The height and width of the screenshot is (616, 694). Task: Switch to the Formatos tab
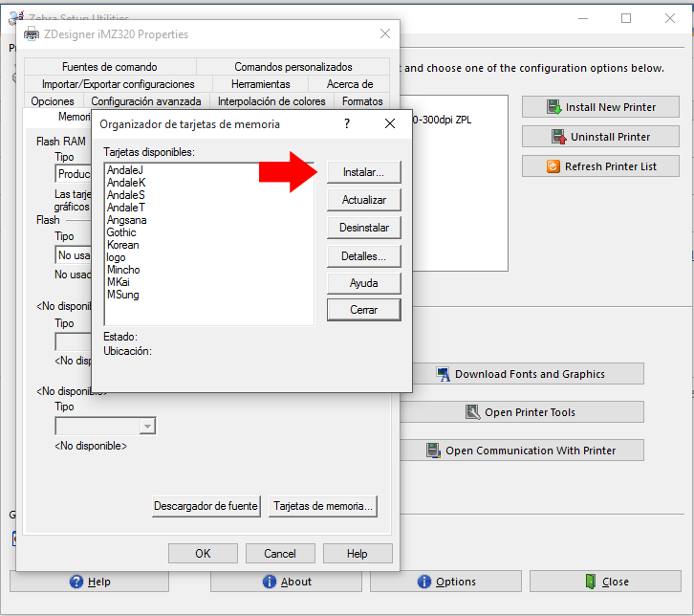[362, 101]
